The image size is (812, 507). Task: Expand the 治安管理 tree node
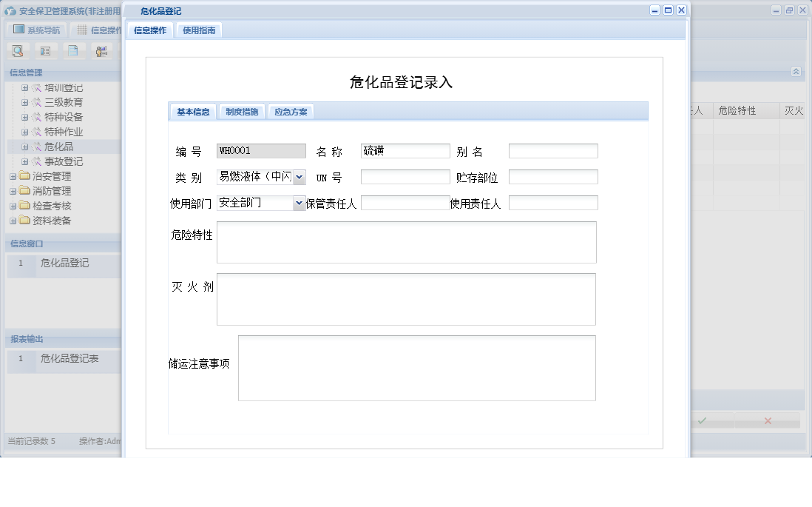tap(13, 176)
